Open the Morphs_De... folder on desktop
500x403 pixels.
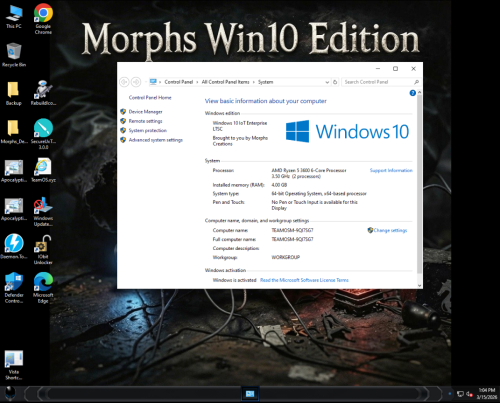(14, 132)
